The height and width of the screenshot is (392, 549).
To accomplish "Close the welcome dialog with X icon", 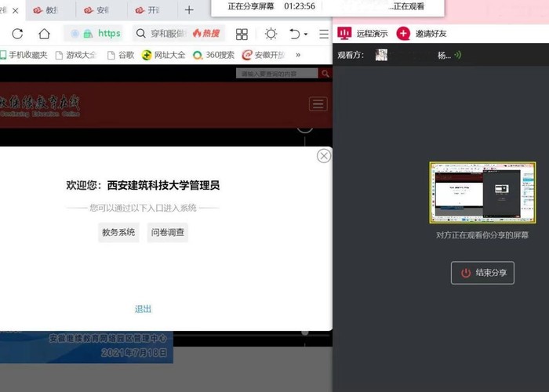I will pyautogui.click(x=323, y=156).
